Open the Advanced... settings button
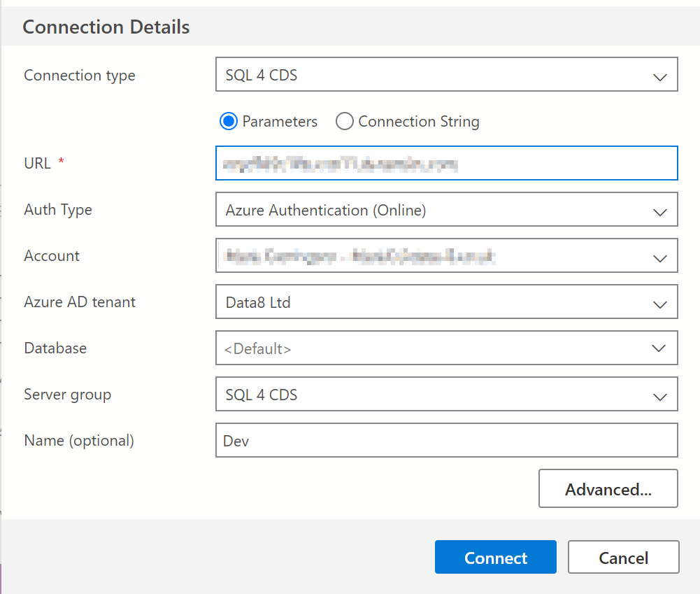This screenshot has height=594, width=700. pyautogui.click(x=608, y=488)
